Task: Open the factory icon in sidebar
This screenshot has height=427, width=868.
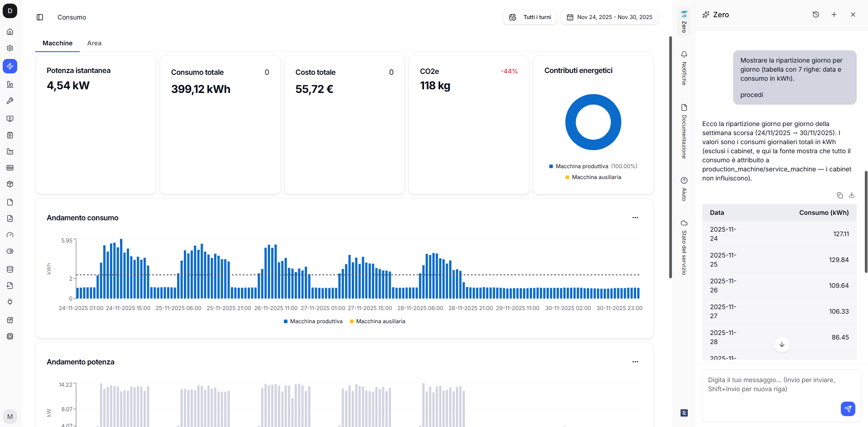Action: coord(10,151)
